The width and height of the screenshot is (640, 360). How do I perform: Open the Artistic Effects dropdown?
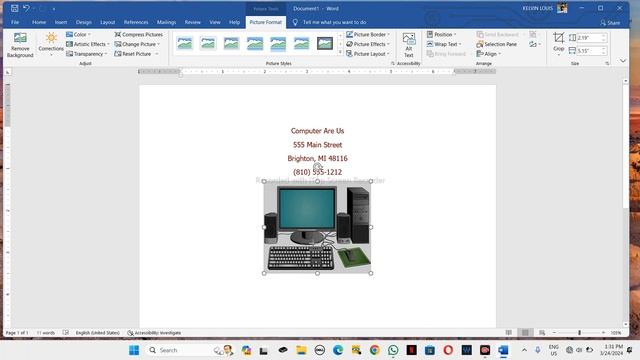[x=88, y=44]
